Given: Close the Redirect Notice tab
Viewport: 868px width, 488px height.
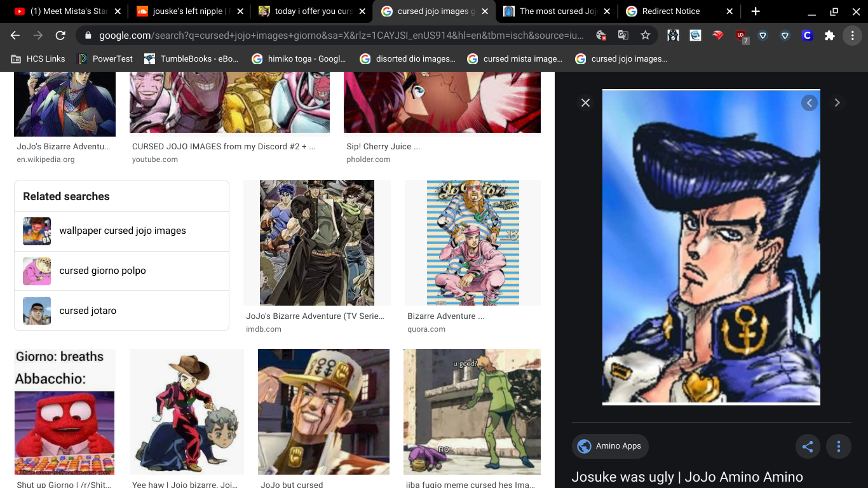Looking at the screenshot, I should [x=729, y=11].
